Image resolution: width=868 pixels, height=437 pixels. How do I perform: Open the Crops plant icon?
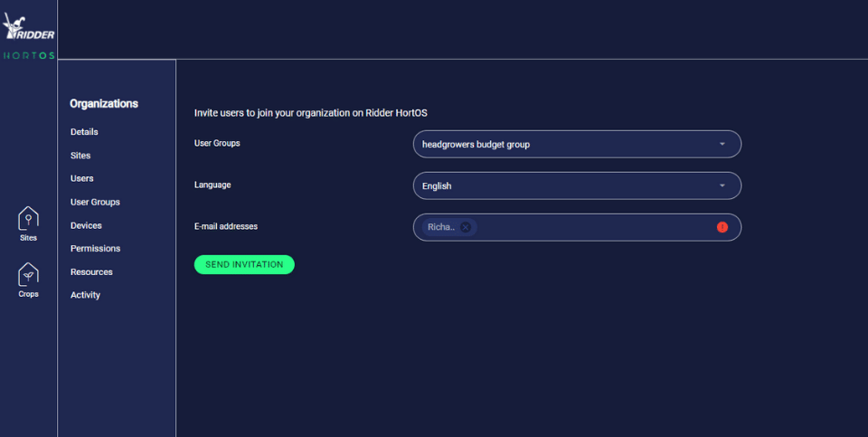point(28,275)
